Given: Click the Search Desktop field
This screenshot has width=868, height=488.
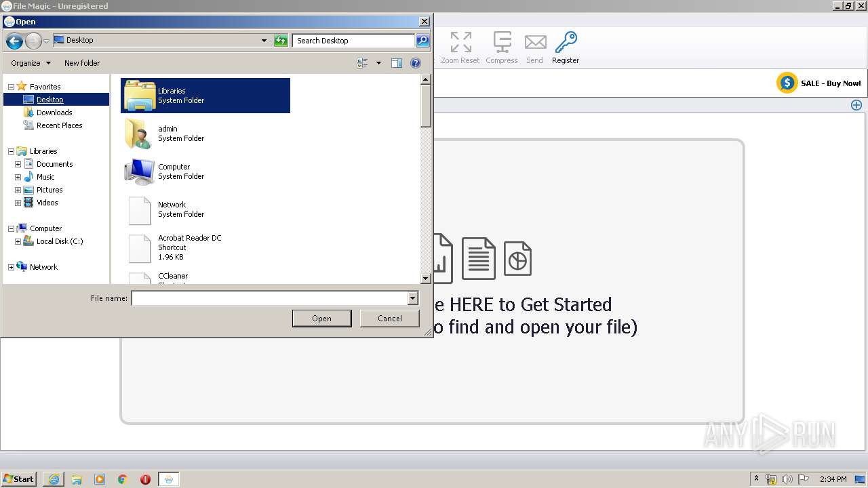Looking at the screenshot, I should [x=353, y=41].
